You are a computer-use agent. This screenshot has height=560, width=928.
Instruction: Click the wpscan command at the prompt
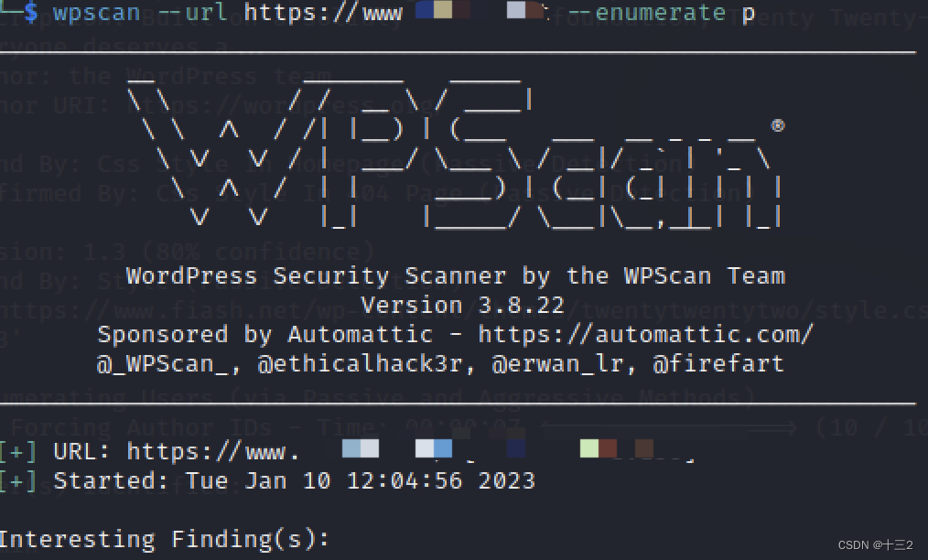coord(96,13)
